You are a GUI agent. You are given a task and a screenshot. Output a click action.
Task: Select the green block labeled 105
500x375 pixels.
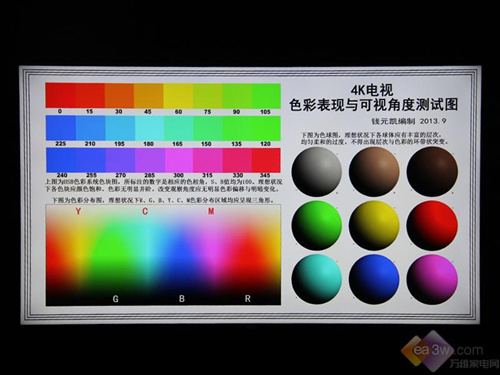pyautogui.click(x=266, y=96)
